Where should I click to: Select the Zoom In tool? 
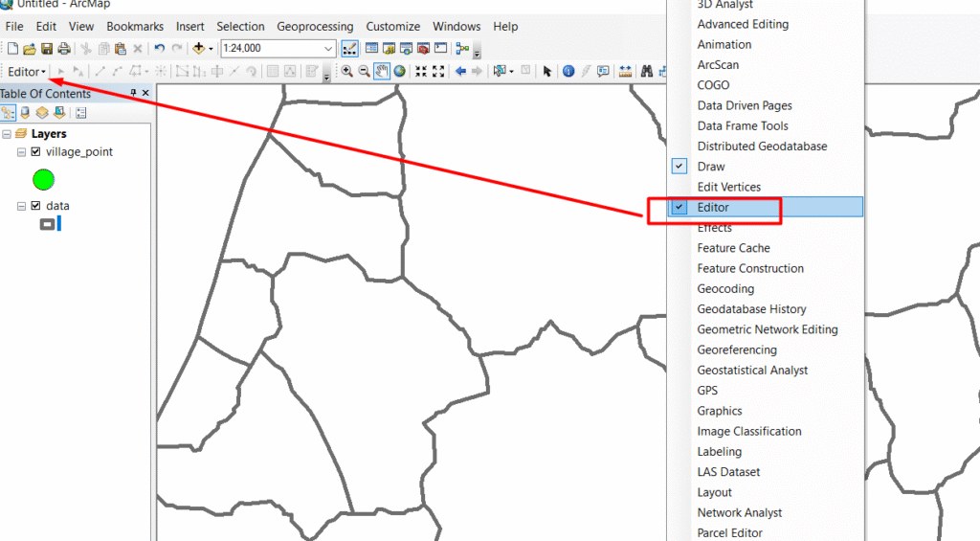coord(346,71)
